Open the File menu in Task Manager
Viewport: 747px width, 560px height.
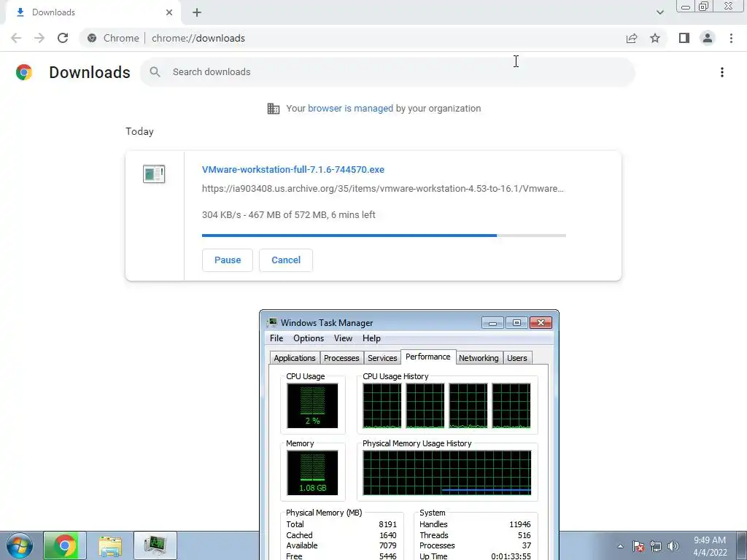(x=276, y=338)
